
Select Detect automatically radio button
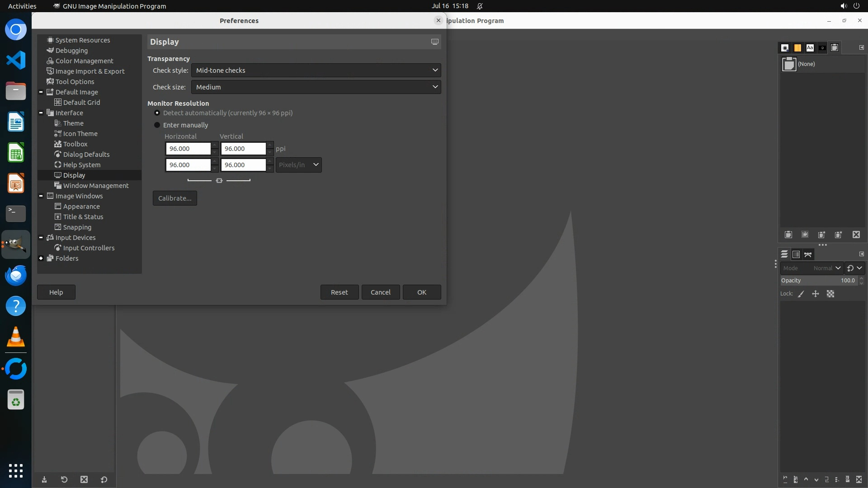[157, 113]
